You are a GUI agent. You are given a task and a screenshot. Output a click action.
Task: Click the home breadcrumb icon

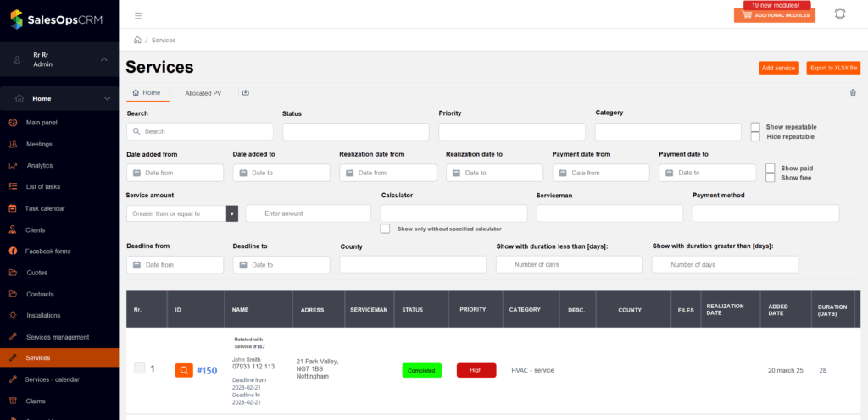pyautogui.click(x=137, y=40)
